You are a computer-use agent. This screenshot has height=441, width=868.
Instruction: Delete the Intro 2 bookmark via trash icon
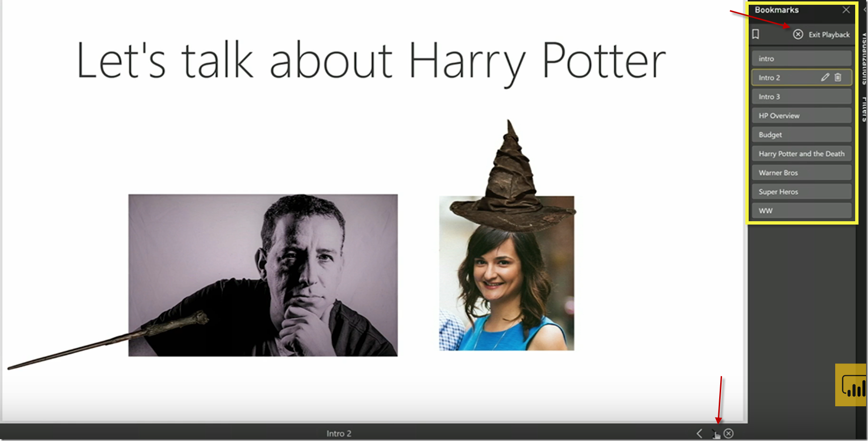(838, 77)
